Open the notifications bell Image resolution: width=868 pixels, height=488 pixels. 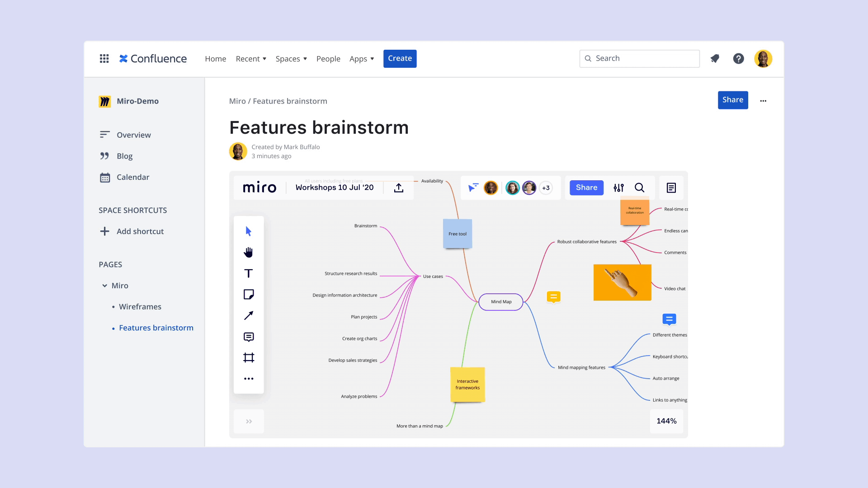tap(714, 59)
